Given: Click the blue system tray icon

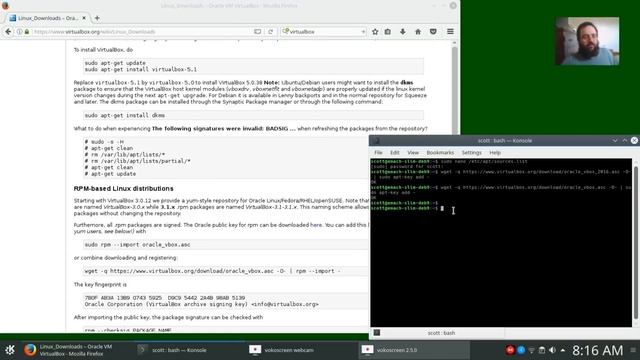Looking at the screenshot, I should pos(521,350).
